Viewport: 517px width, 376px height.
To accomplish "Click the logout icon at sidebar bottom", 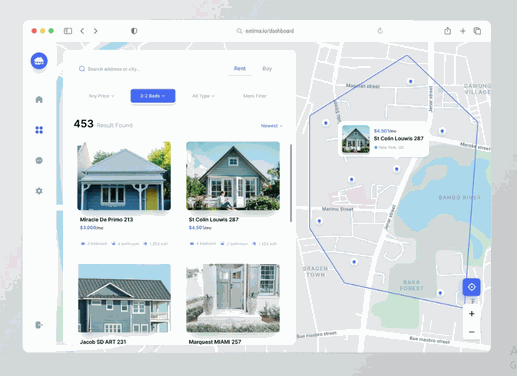I will pos(39,325).
